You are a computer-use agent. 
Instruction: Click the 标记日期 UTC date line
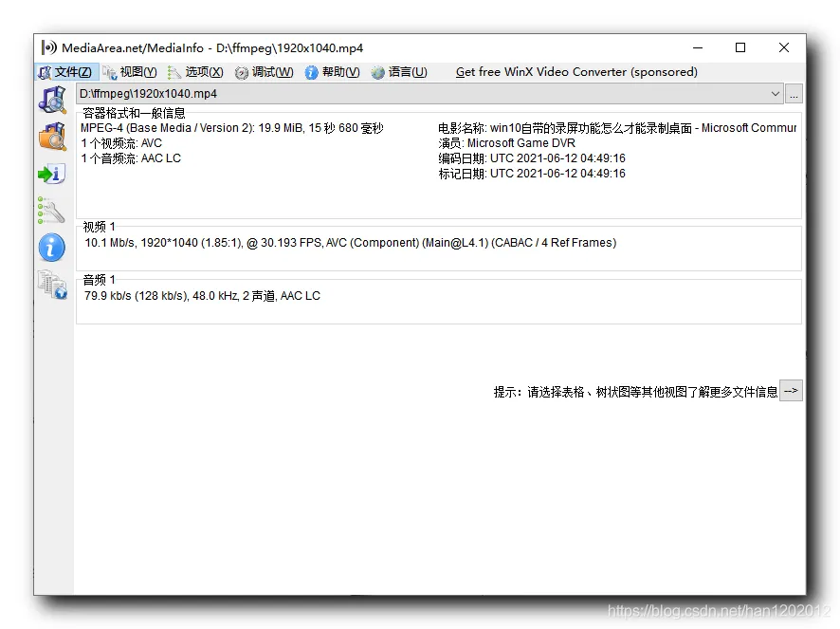pyautogui.click(x=532, y=174)
